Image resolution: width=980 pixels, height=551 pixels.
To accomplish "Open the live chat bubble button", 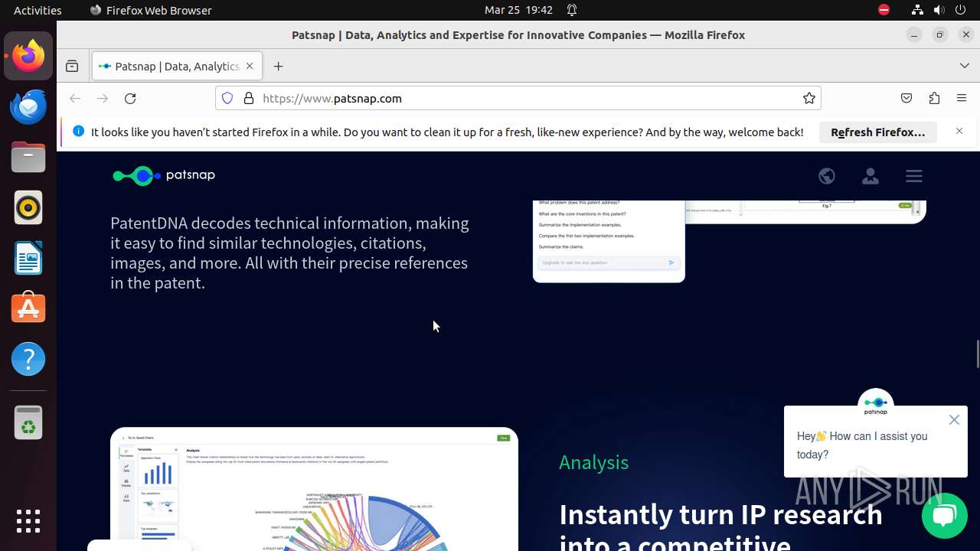I will coord(945,516).
